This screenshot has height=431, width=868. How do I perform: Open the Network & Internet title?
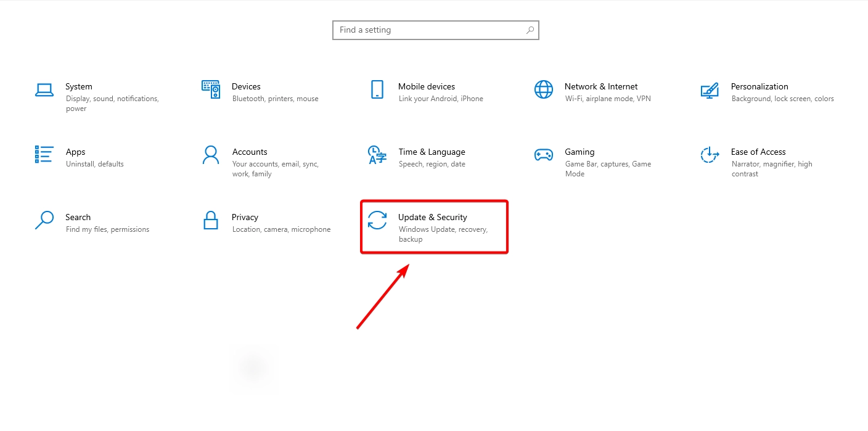pos(601,87)
